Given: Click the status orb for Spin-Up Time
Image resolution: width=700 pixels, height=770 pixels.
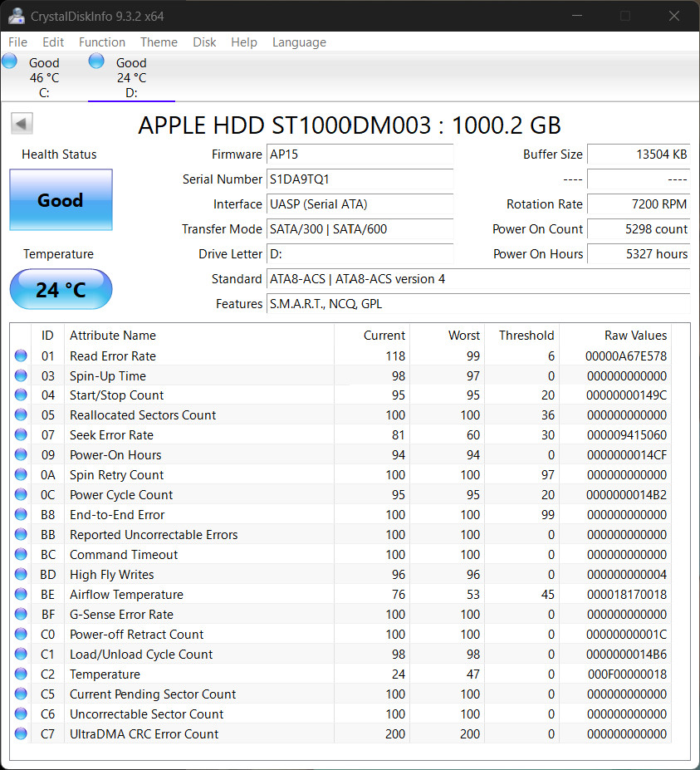Looking at the screenshot, I should tap(21, 375).
